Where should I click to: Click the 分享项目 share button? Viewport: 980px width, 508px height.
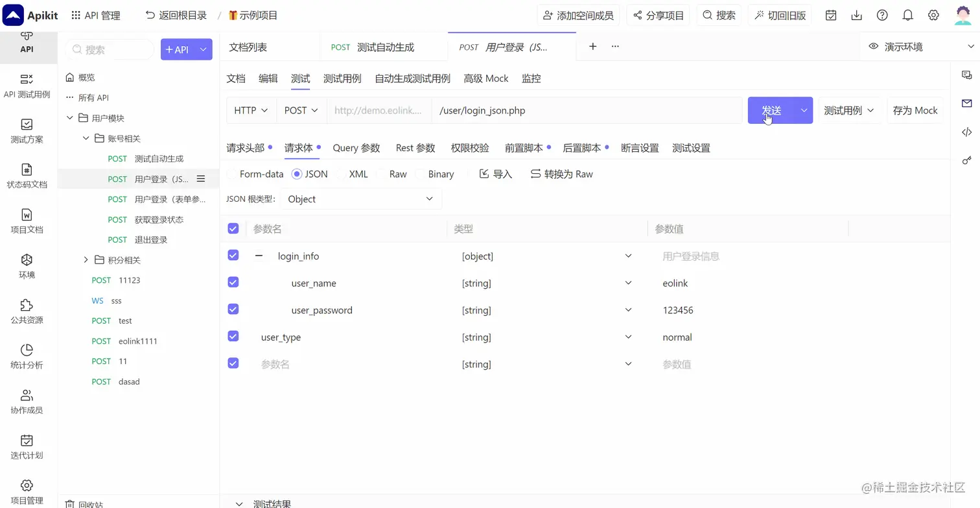click(x=659, y=15)
